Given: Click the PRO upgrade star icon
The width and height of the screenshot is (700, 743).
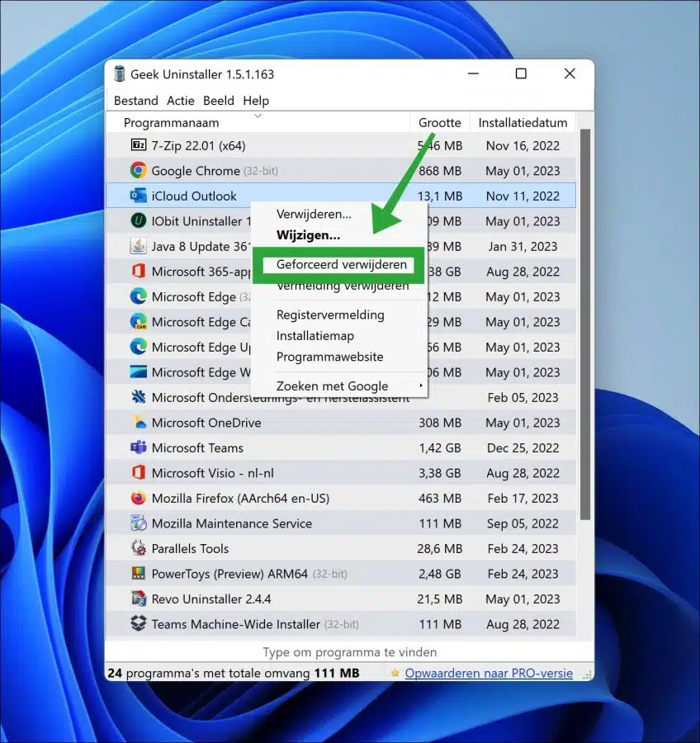Looking at the screenshot, I should coord(395,673).
